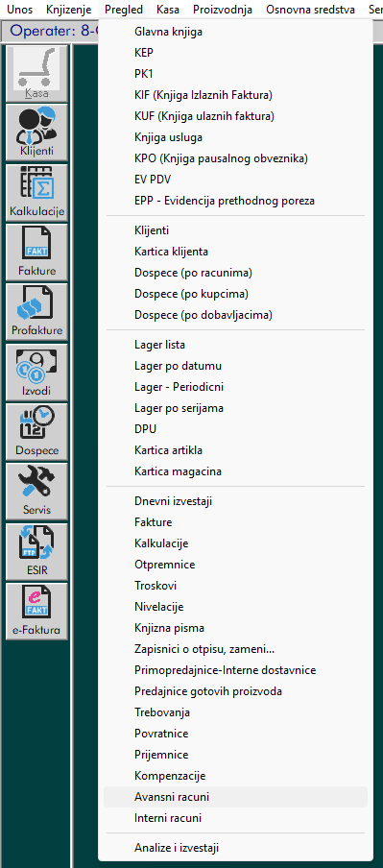This screenshot has height=868, width=383.
Task: Select Lager lista entry
Action: (x=235, y=345)
